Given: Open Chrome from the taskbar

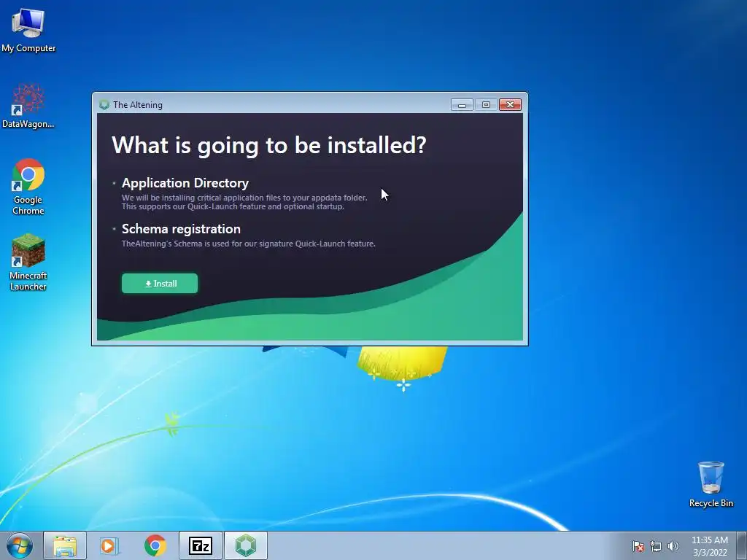Looking at the screenshot, I should point(155,545).
